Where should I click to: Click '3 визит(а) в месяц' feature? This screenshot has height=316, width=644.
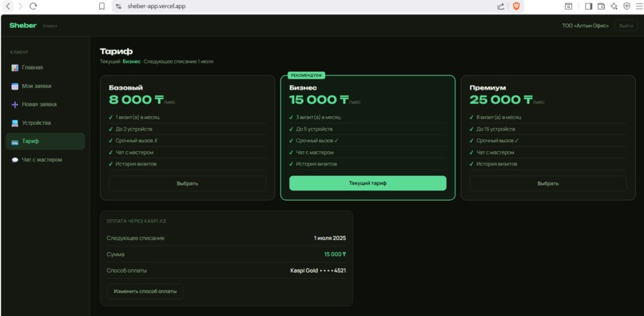click(x=318, y=118)
